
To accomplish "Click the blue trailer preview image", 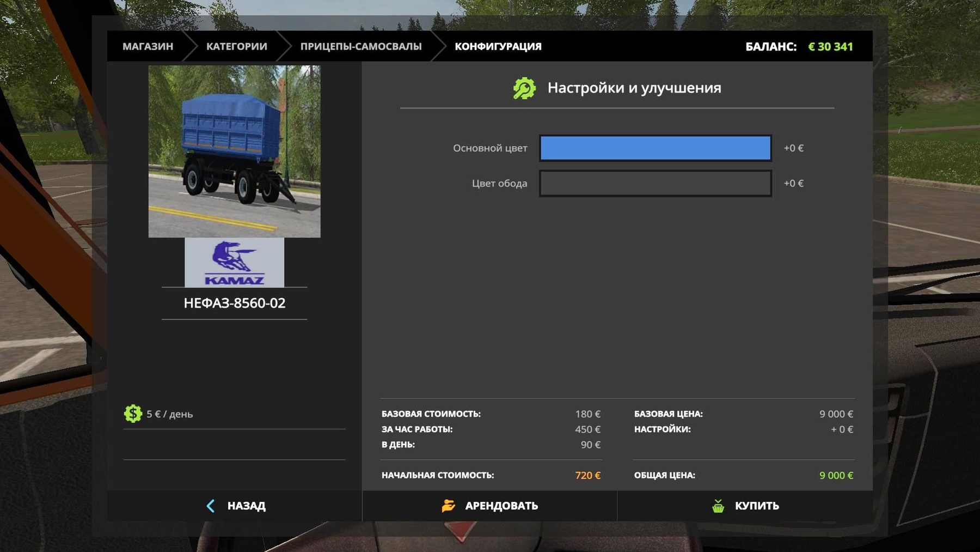I will tap(234, 151).
